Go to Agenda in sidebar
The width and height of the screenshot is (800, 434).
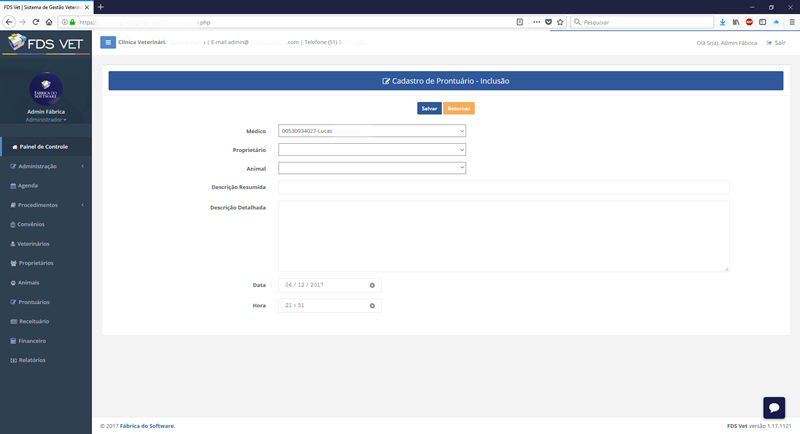[28, 185]
